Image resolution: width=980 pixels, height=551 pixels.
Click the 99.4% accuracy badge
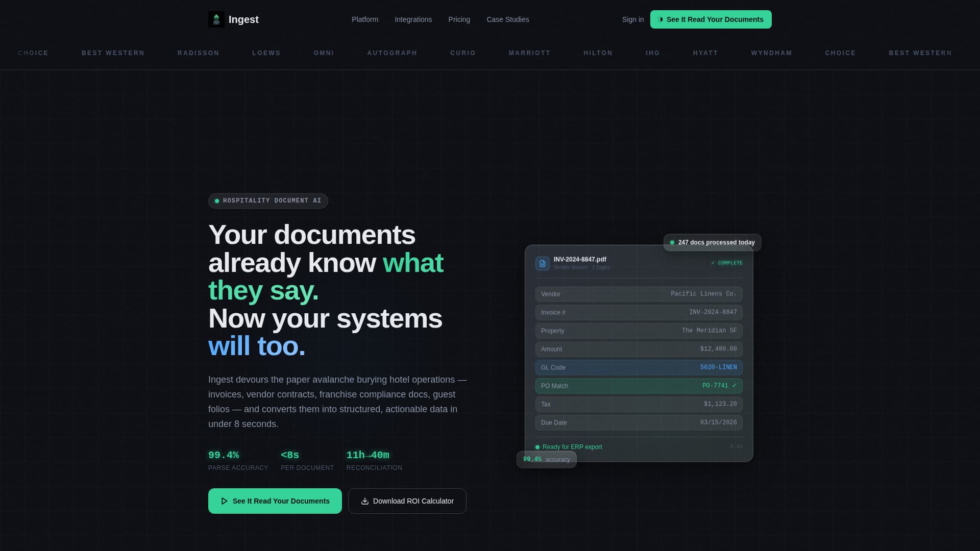(546, 459)
